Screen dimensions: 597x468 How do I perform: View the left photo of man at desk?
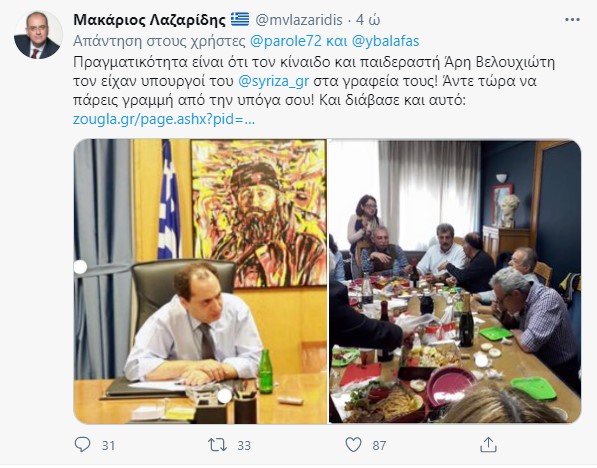click(x=200, y=281)
